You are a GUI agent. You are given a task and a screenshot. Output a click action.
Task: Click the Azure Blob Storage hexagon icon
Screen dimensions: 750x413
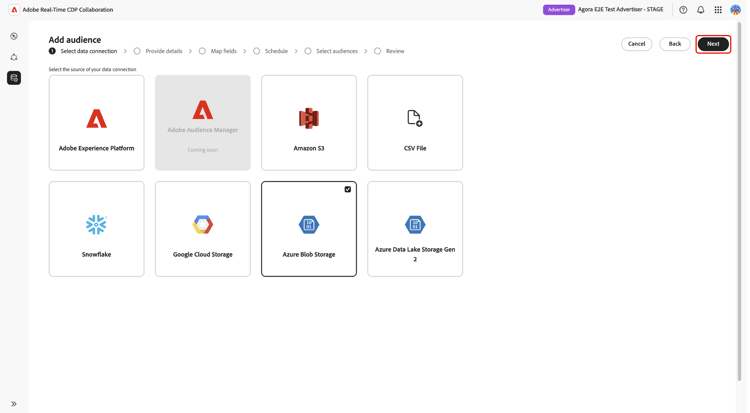coord(309,224)
